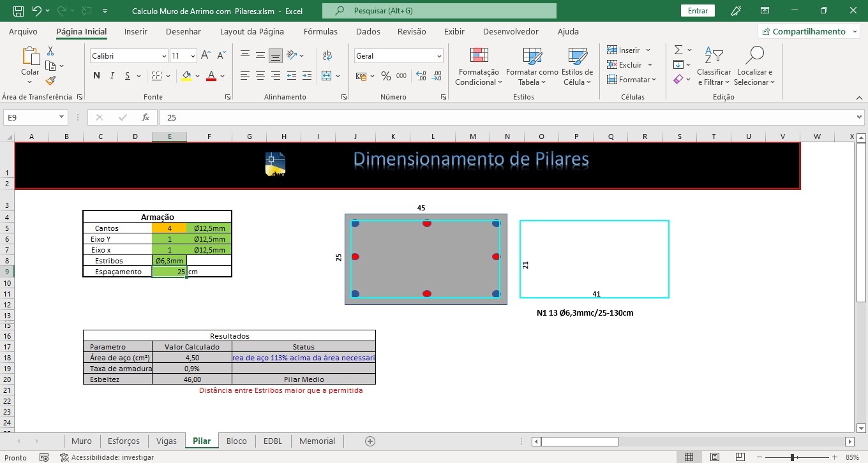Toggle bottom vertical alignment

pos(276,55)
